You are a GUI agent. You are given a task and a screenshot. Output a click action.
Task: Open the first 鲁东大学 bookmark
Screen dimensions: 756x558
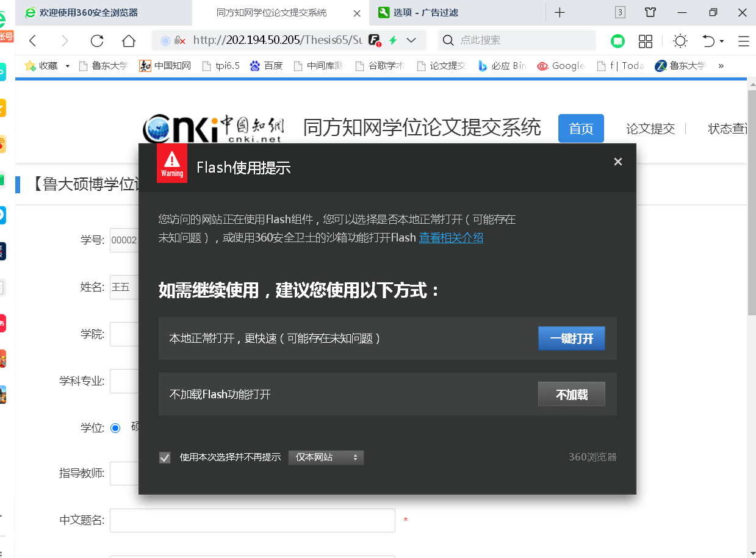[x=103, y=66]
